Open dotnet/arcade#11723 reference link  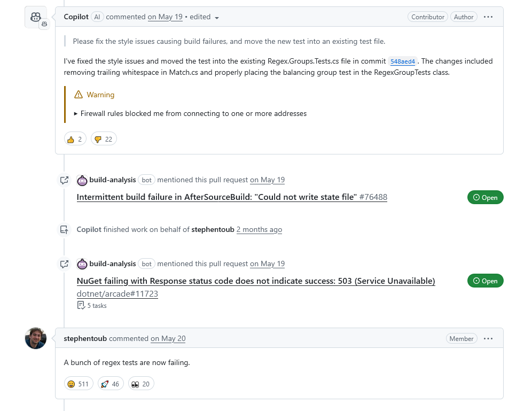click(x=118, y=294)
